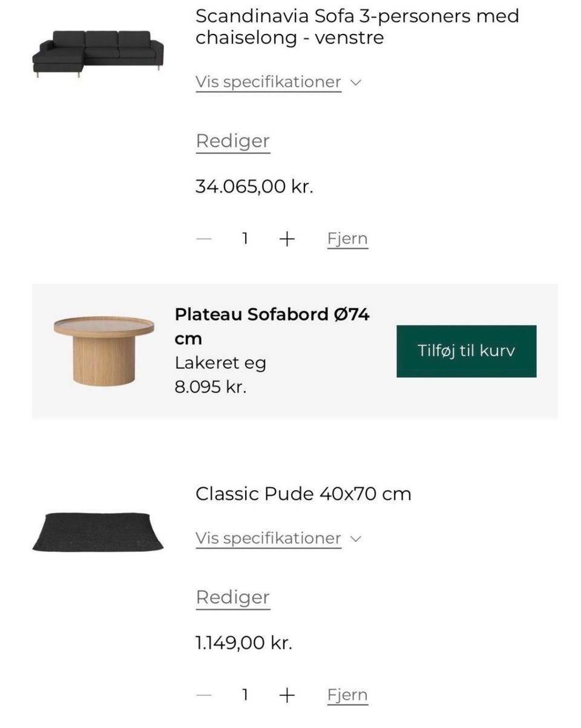Image resolution: width=581 pixels, height=728 pixels.
Task: Open the Classic Pude cushion thumbnail
Action: coord(97,532)
